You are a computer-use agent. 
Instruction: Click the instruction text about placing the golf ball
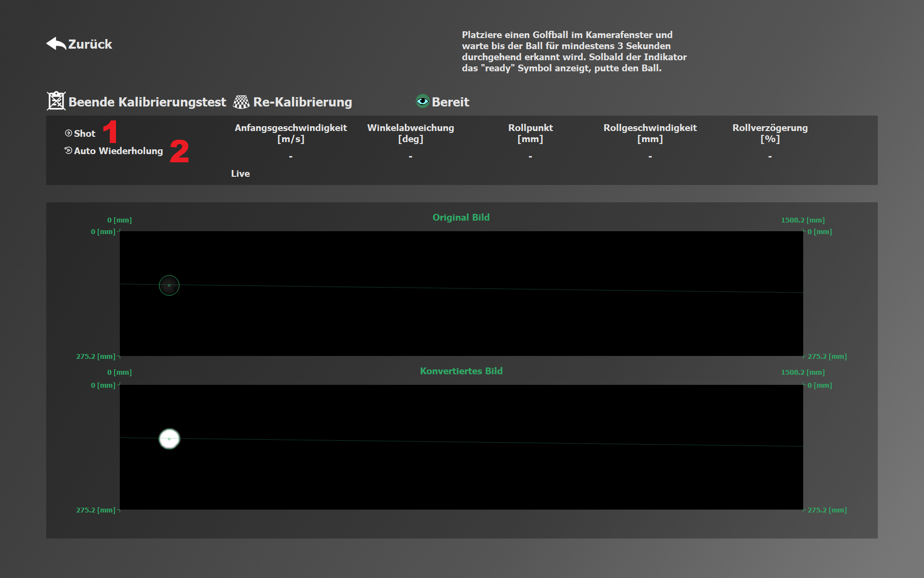pyautogui.click(x=574, y=52)
